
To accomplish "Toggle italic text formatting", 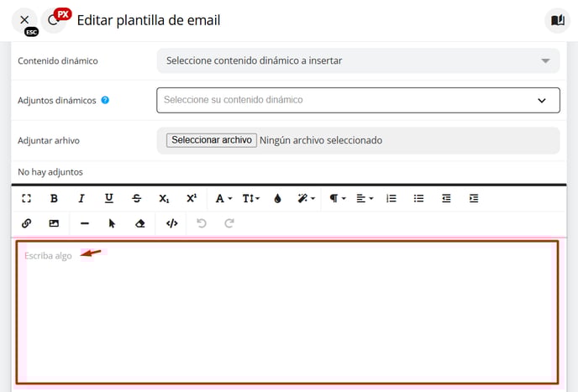I will (x=81, y=199).
